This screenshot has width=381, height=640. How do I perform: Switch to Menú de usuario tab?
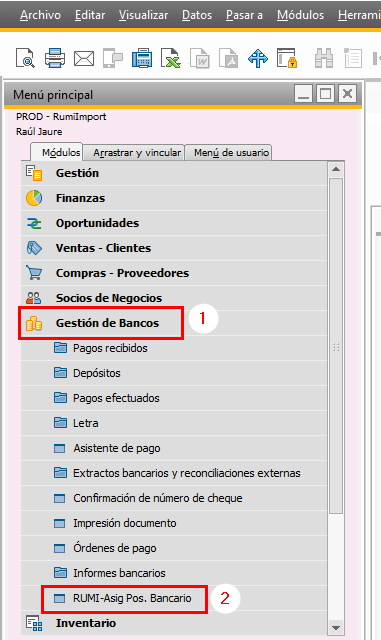pyautogui.click(x=231, y=153)
